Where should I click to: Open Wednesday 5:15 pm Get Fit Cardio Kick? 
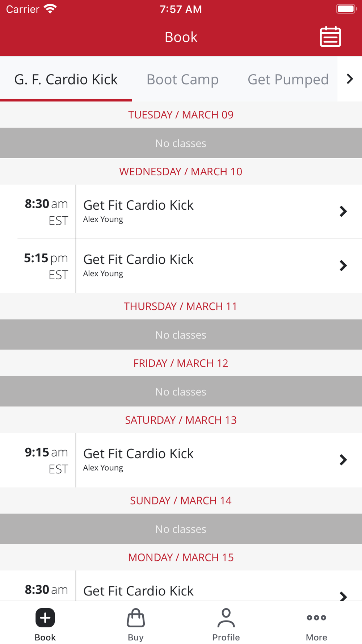pyautogui.click(x=181, y=266)
